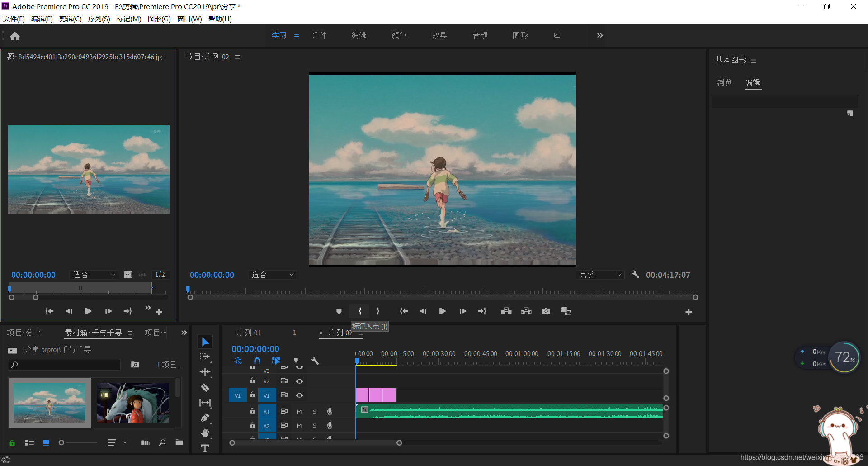The width and height of the screenshot is (868, 466).
Task: Go to the Home screen icon
Action: (x=15, y=36)
